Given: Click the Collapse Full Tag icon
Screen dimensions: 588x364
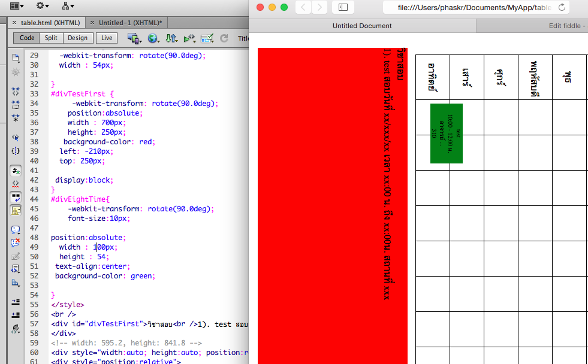Looking at the screenshot, I should pos(16,92).
